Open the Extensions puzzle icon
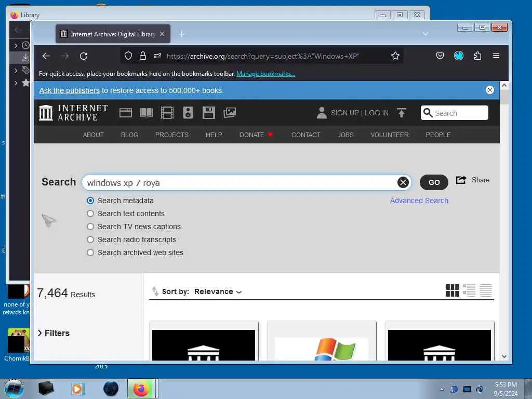532x399 pixels. coord(478,56)
